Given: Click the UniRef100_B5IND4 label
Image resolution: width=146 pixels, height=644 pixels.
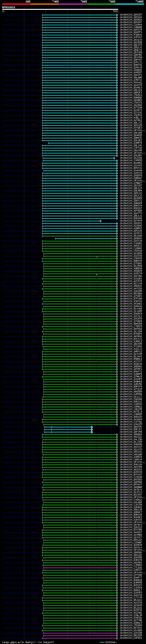Looking at the screenshot, I should (131, 294).
